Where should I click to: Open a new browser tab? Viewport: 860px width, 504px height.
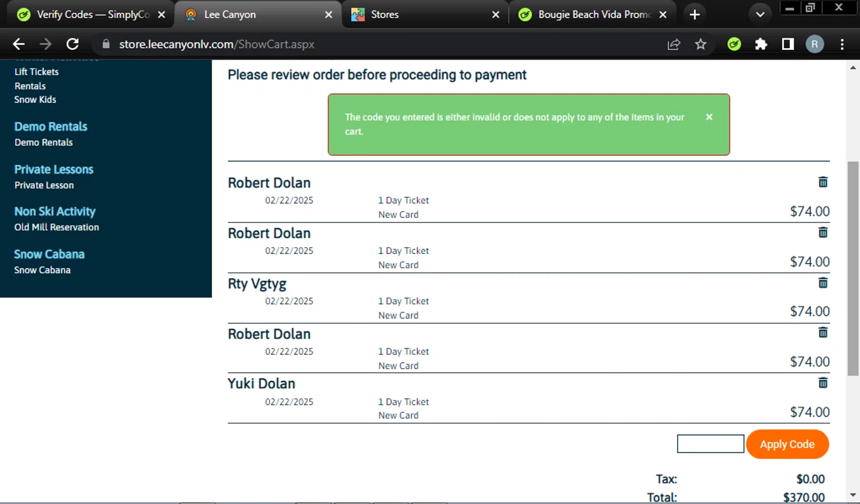point(694,14)
